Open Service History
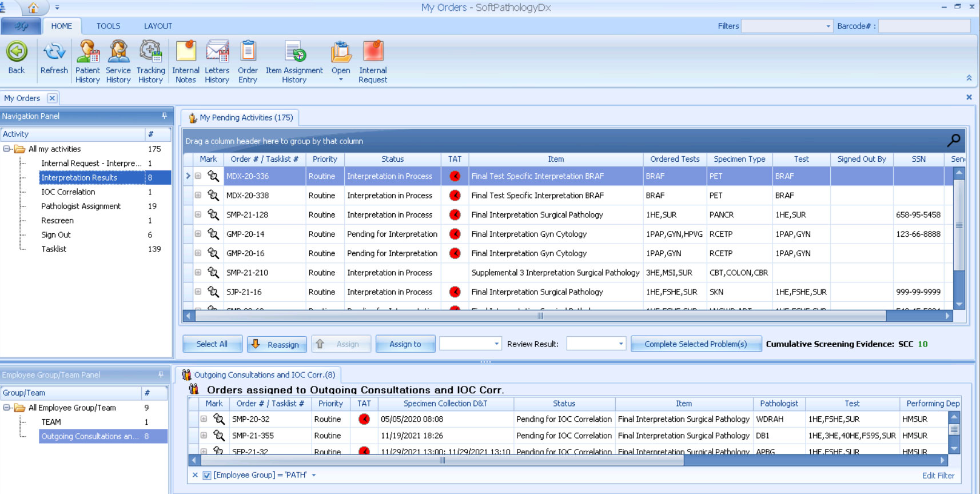 (118, 52)
